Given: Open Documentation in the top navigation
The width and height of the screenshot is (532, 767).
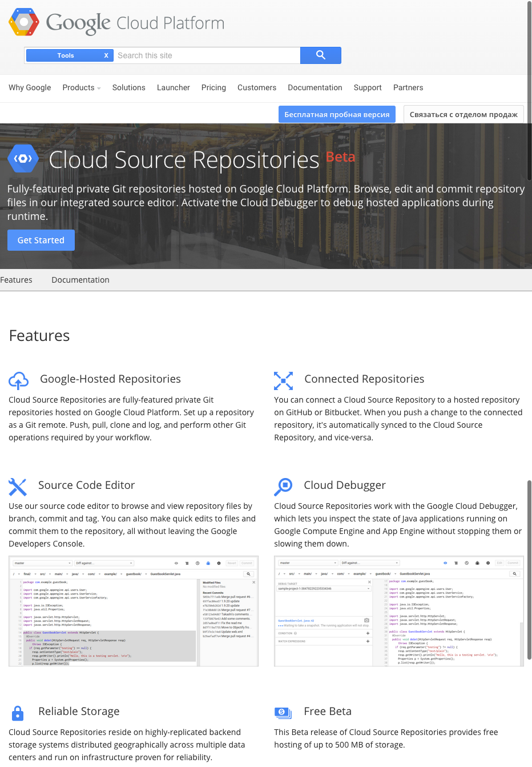Looking at the screenshot, I should [x=315, y=87].
